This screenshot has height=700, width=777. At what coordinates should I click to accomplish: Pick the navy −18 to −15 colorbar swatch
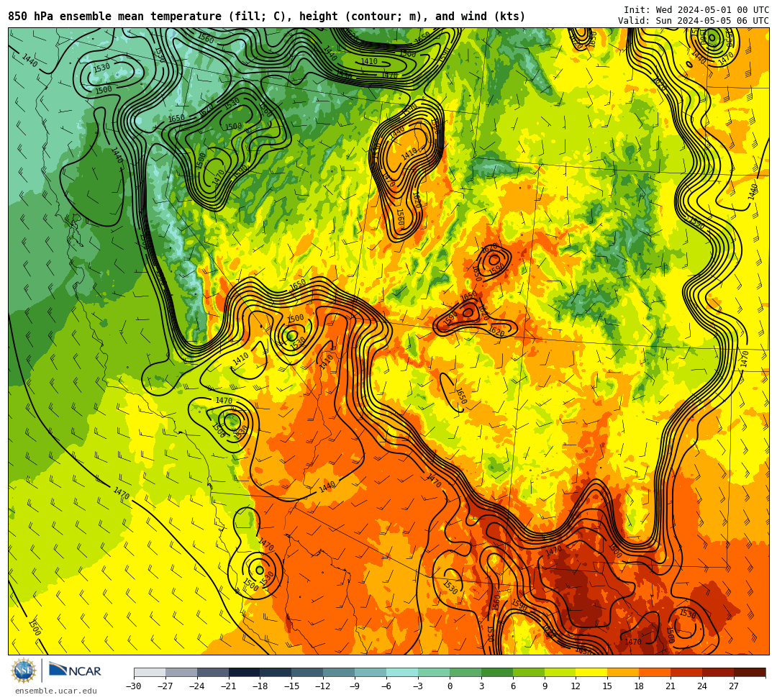(276, 672)
